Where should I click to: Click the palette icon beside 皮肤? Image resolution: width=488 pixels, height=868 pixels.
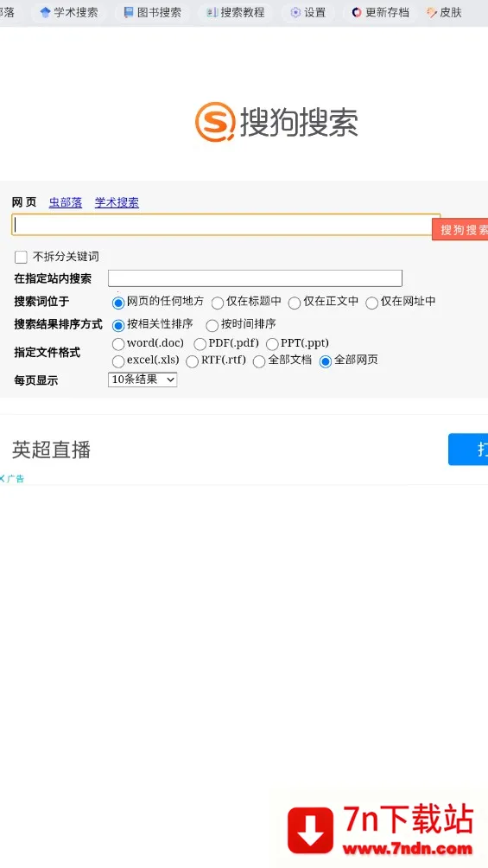coord(432,12)
